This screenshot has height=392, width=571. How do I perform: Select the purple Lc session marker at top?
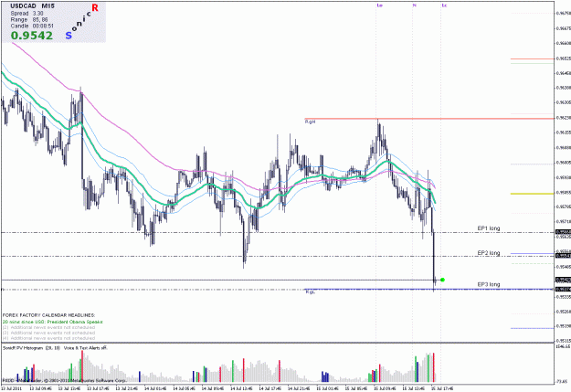(x=444, y=5)
